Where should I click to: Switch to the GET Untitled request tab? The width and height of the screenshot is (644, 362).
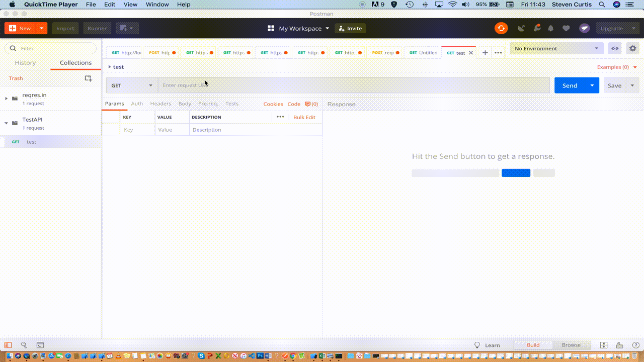(x=423, y=52)
